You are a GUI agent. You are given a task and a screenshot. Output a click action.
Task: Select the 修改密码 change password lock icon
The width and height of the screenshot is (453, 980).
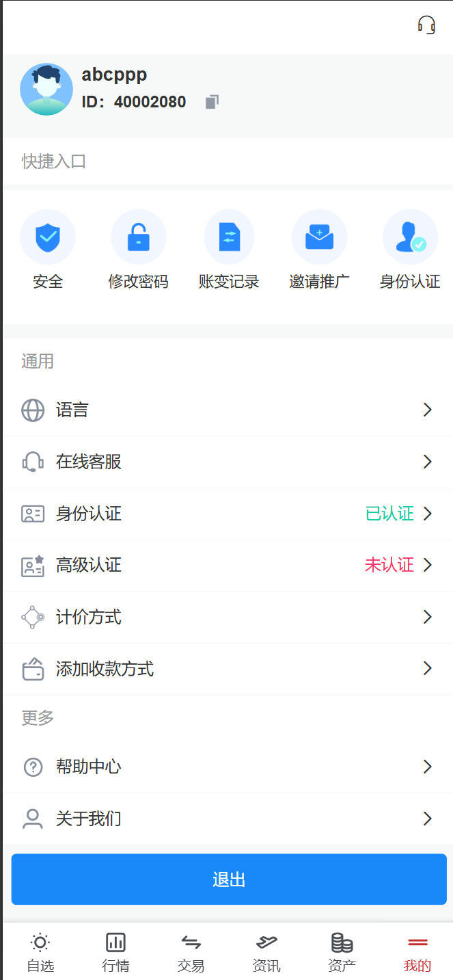click(x=139, y=236)
